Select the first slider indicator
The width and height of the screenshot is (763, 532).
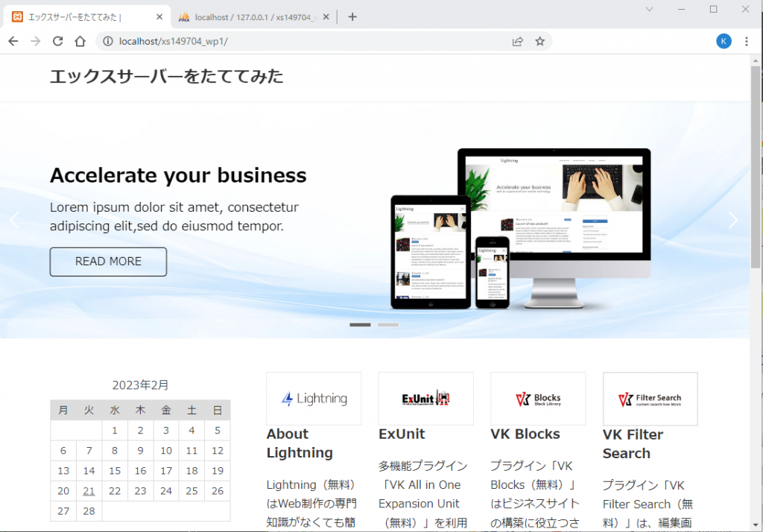coord(360,325)
